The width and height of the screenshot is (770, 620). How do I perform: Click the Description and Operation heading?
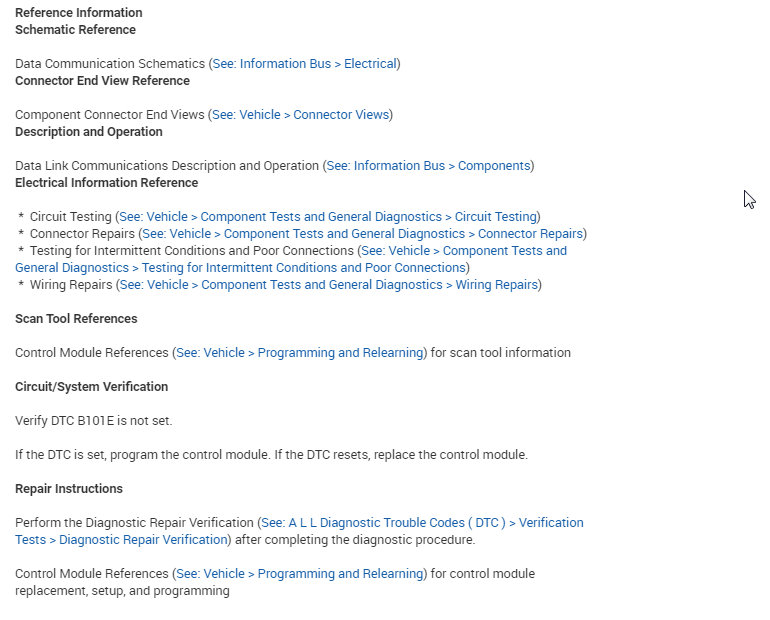(x=89, y=132)
